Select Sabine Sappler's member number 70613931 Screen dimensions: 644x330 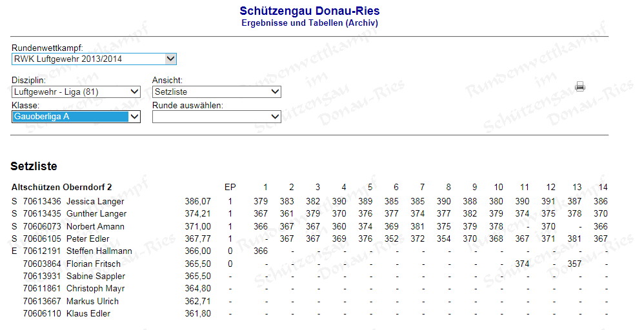click(x=42, y=276)
